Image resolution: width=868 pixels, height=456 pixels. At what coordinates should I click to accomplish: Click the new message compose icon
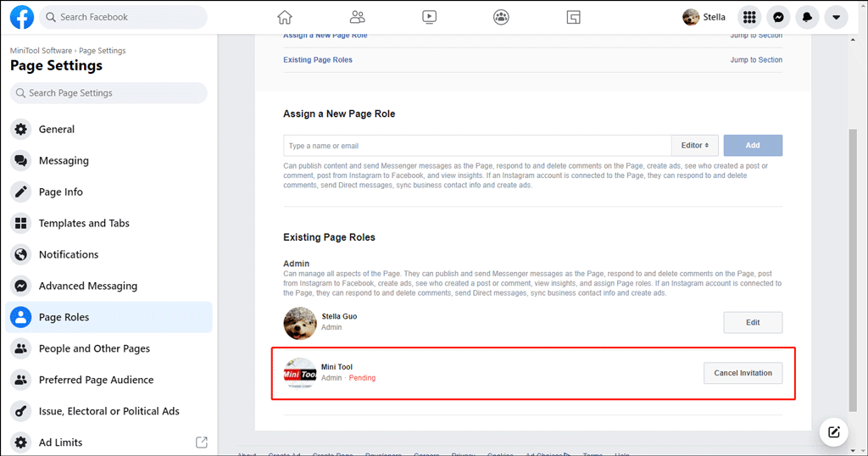pos(834,432)
